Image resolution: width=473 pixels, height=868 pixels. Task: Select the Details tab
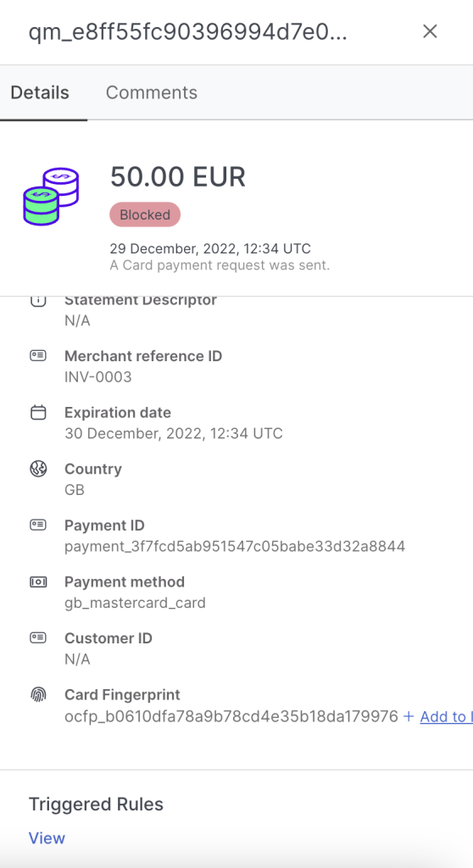tap(40, 92)
